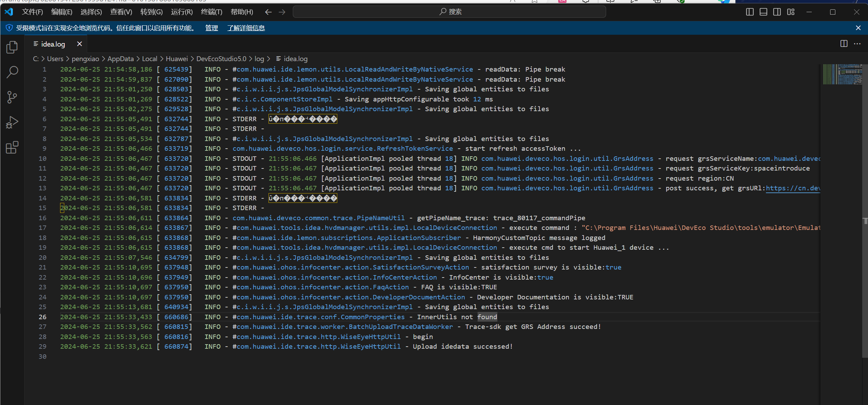Click the minimap code preview
The width and height of the screenshot is (868, 405).
[842, 74]
